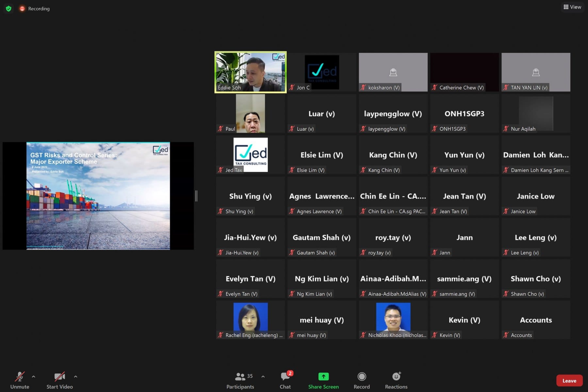The height and width of the screenshot is (392, 588).
Task: Unmute the microphone
Action: coord(20,381)
